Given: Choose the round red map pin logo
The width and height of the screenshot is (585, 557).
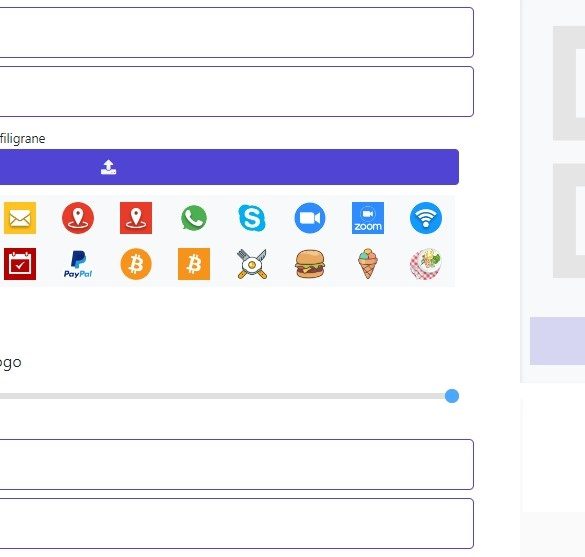Looking at the screenshot, I should [78, 218].
